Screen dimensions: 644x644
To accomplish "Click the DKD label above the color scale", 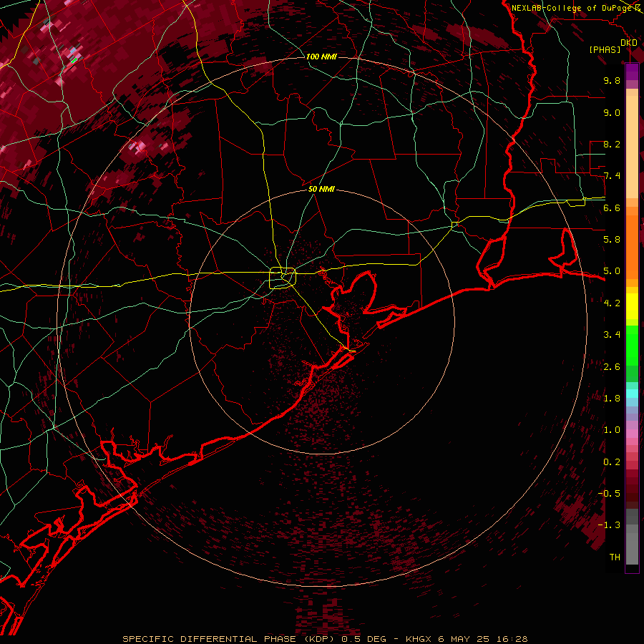I will click(629, 43).
